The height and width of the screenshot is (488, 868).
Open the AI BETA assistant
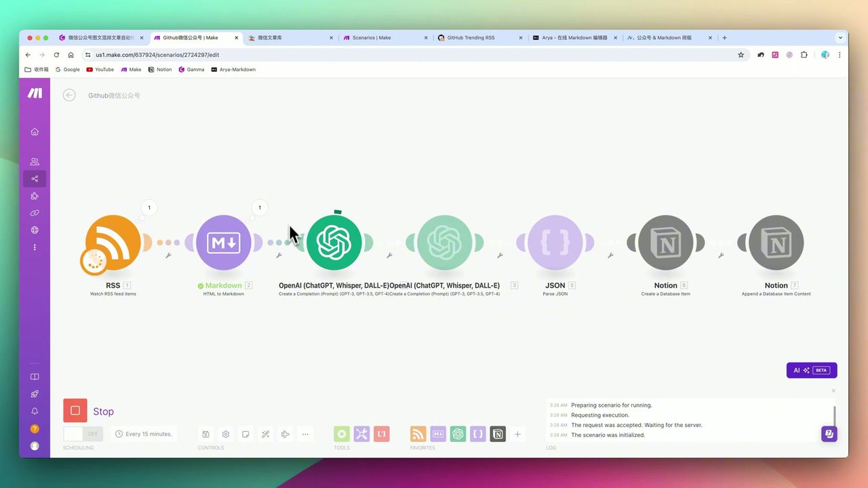(811, 370)
